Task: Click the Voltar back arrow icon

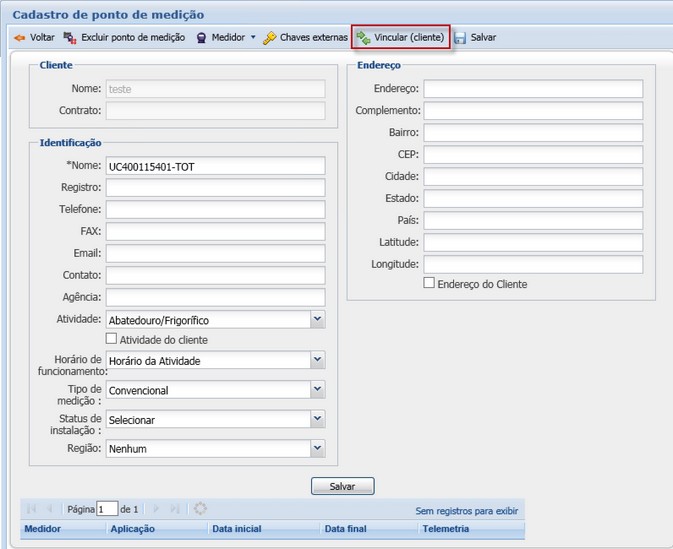Action: (x=19, y=38)
